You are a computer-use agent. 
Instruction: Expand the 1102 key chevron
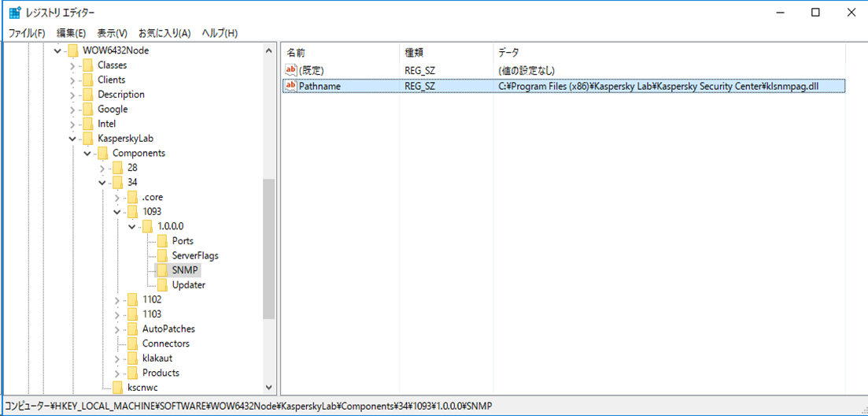116,299
